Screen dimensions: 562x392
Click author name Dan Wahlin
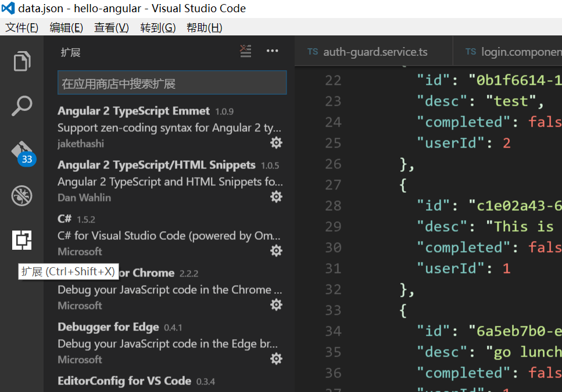tap(84, 197)
